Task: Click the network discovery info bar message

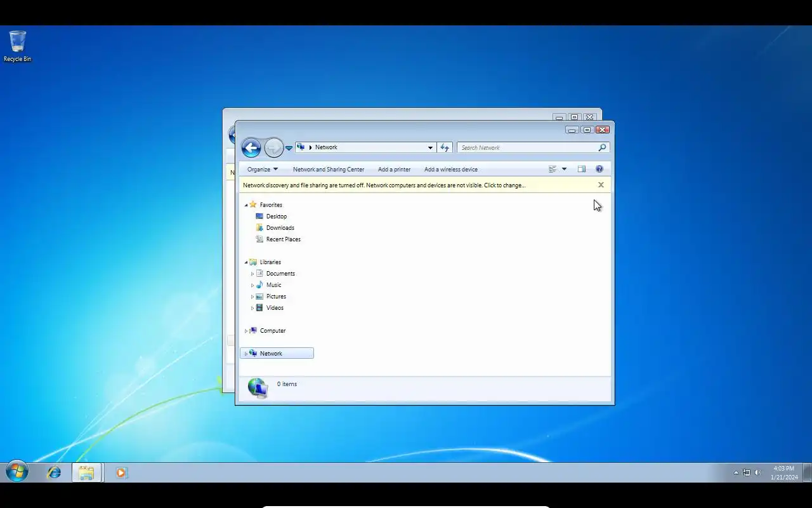Action: click(x=384, y=185)
